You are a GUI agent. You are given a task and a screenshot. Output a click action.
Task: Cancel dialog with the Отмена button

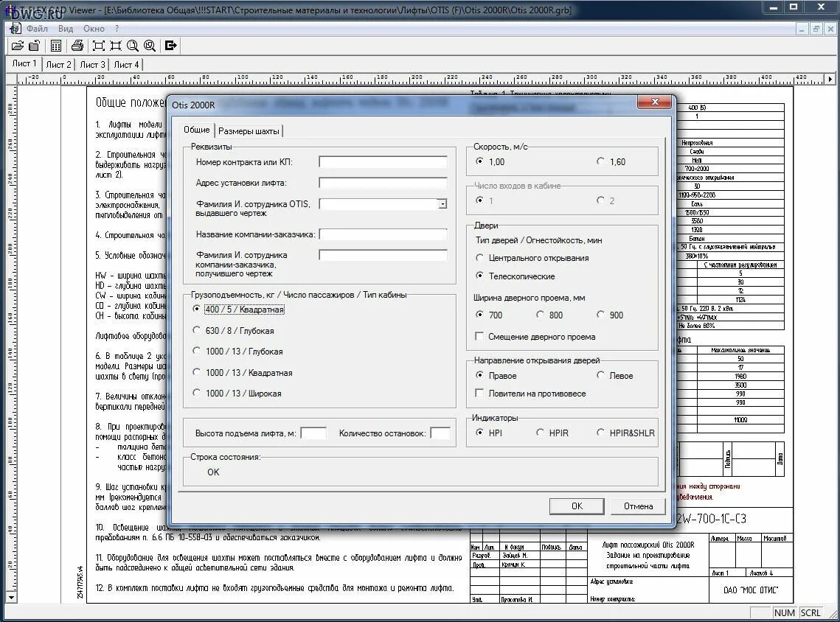pos(638,506)
